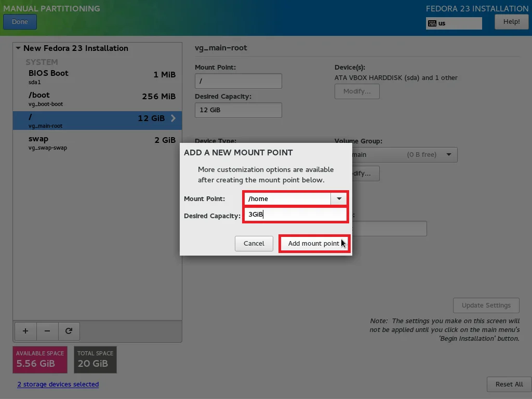Open the Help! button
Viewport: 532px width, 399px height.
click(511, 22)
